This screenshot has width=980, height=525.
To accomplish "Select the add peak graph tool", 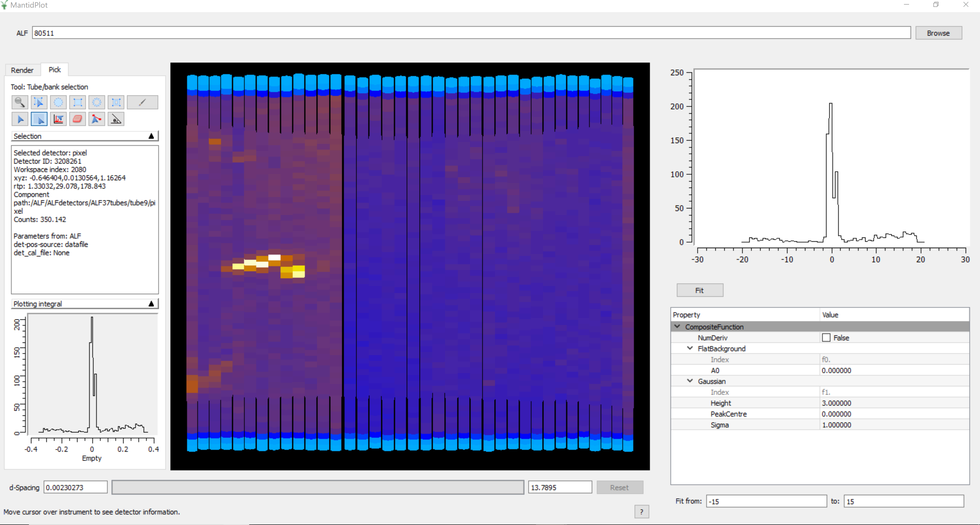I will (58, 119).
